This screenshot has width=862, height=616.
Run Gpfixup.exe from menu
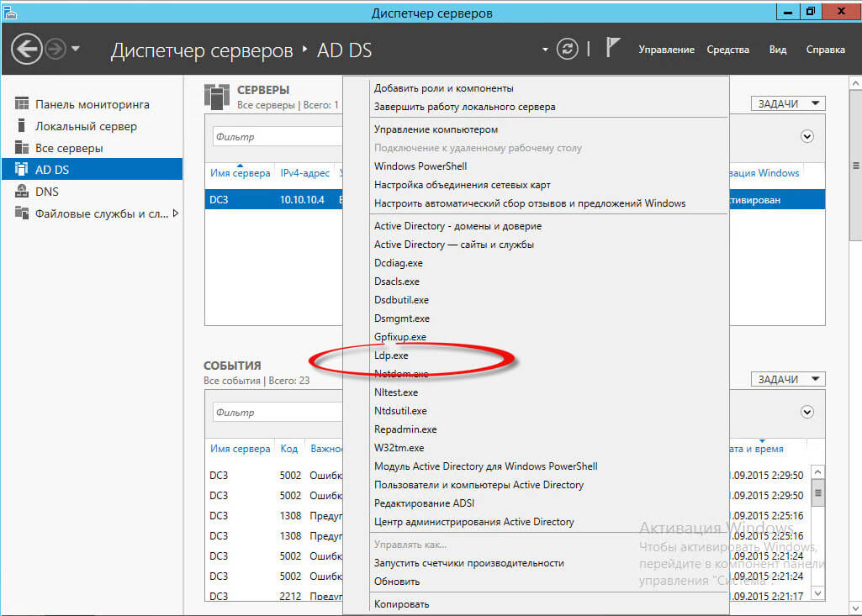pos(400,337)
